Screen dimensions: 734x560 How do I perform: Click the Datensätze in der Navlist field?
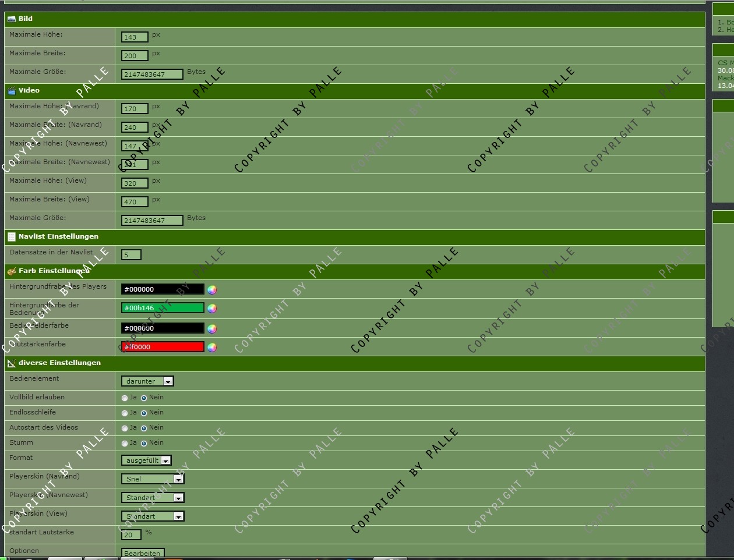click(x=131, y=255)
